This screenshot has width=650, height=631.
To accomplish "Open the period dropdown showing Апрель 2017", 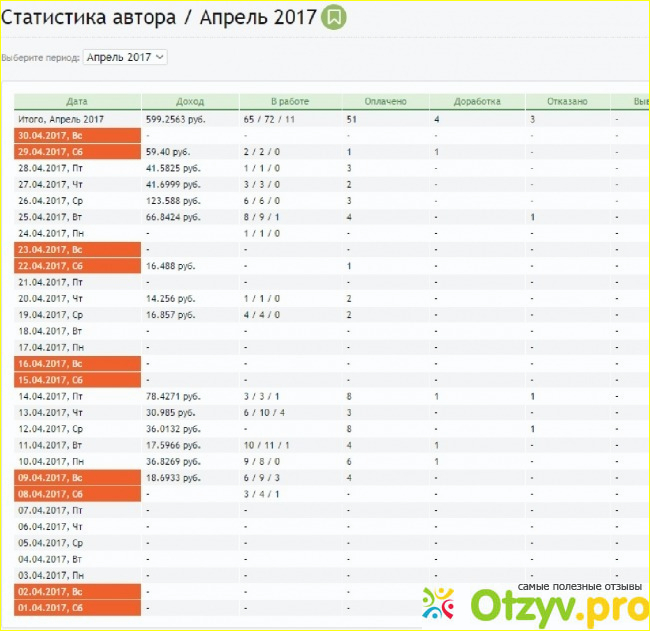I will [x=125, y=57].
